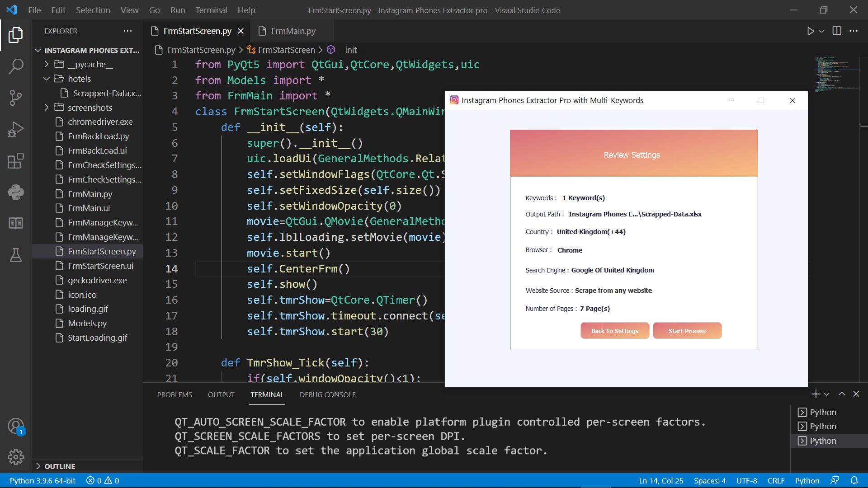Run Python file with play button
Screen dimensions: 868x488
(810, 31)
